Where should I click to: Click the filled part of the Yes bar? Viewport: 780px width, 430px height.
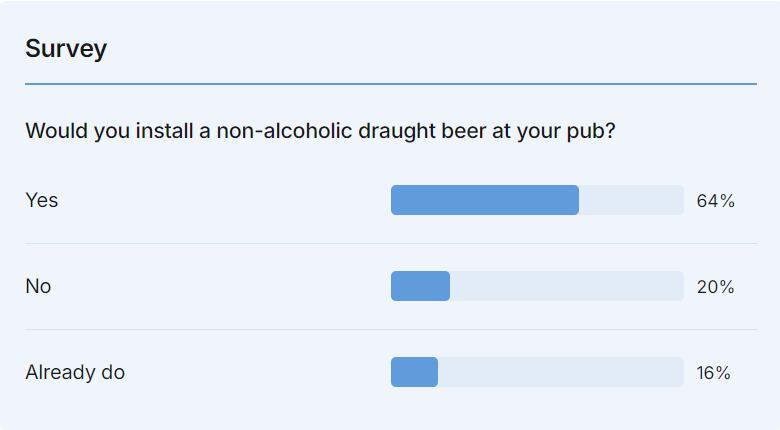[x=484, y=200]
